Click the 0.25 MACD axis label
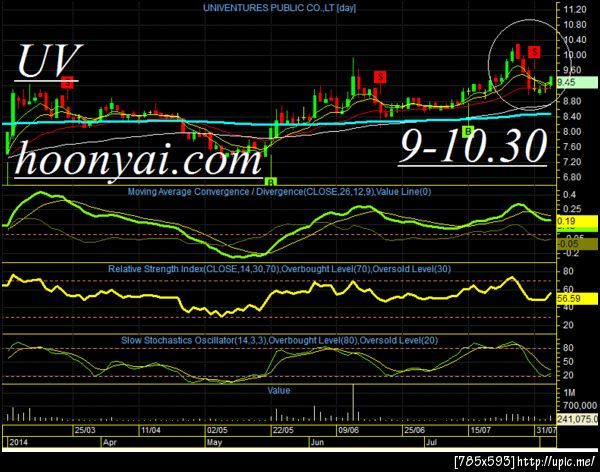Image resolution: width=600 pixels, height=472 pixels. coord(572,209)
